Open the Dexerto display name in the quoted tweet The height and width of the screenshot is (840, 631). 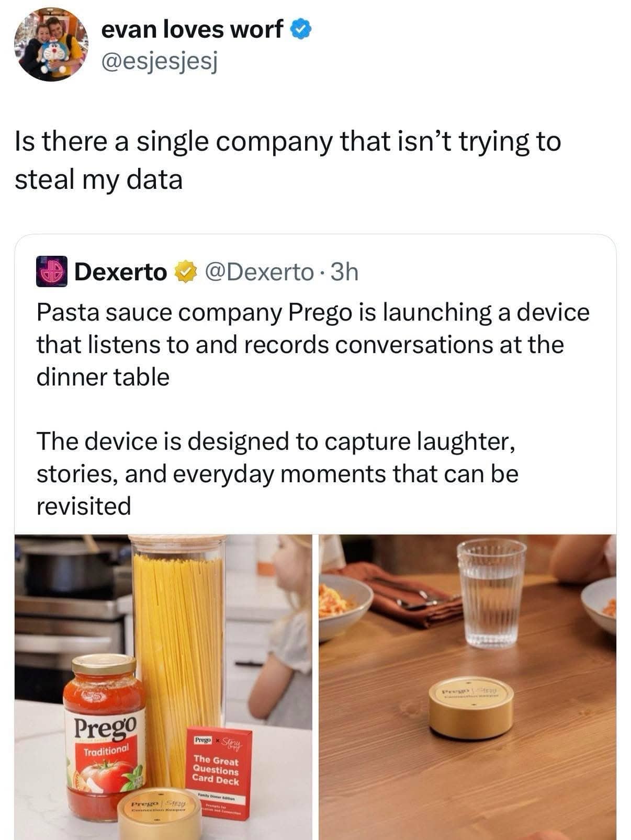(x=120, y=272)
